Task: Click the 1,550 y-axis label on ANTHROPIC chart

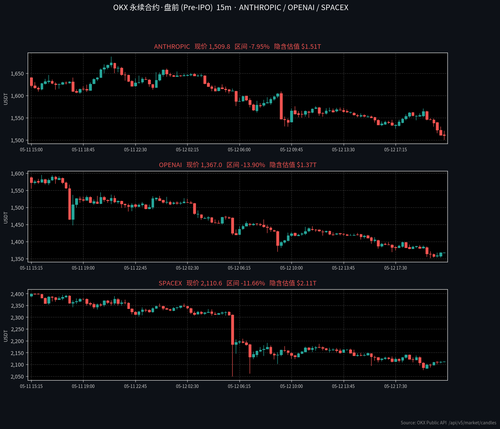Action: tap(17, 118)
